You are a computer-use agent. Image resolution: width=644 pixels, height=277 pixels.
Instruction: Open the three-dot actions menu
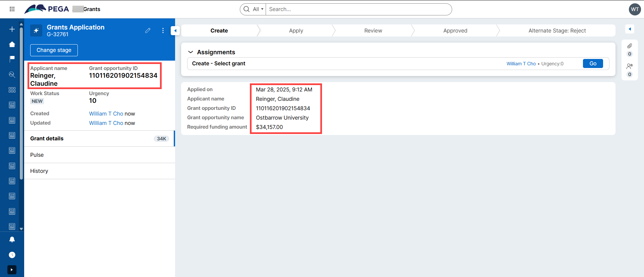(163, 30)
